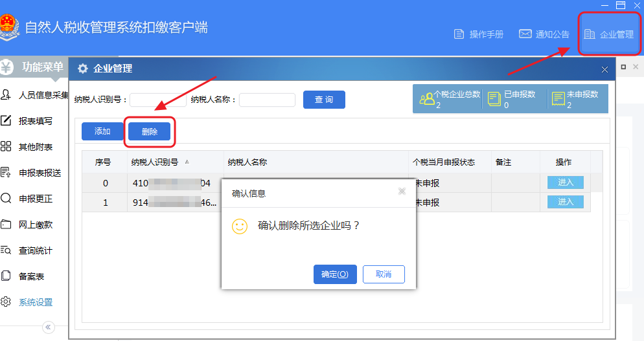The image size is (644, 341).
Task: Click the 未申报数 document icon
Action: [x=558, y=99]
